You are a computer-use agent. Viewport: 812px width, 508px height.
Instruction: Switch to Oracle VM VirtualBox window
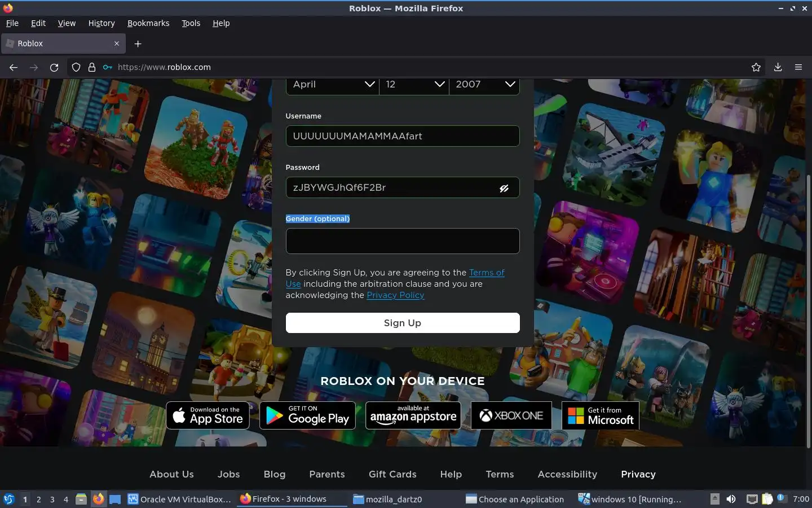179,499
